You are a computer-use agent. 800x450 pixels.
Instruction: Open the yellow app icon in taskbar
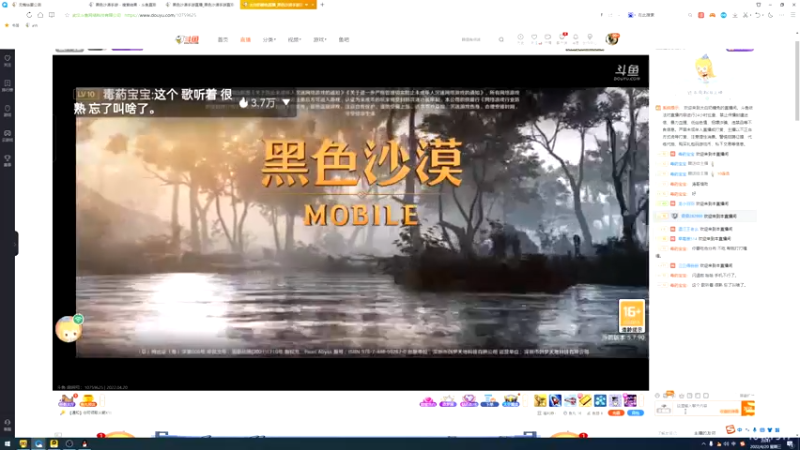click(x=54, y=444)
